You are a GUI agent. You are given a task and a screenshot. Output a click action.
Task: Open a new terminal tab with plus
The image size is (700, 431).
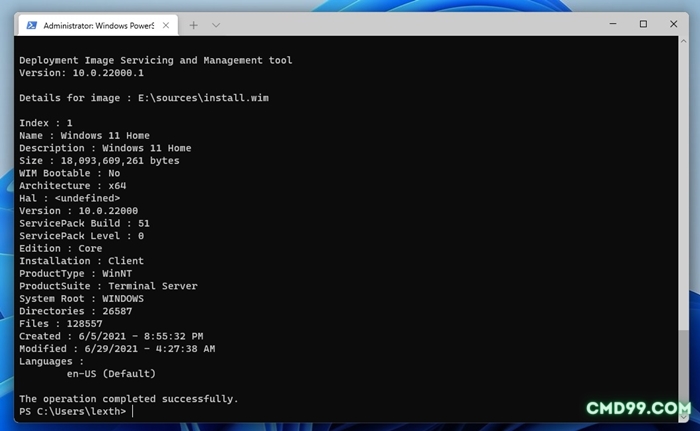[193, 25]
